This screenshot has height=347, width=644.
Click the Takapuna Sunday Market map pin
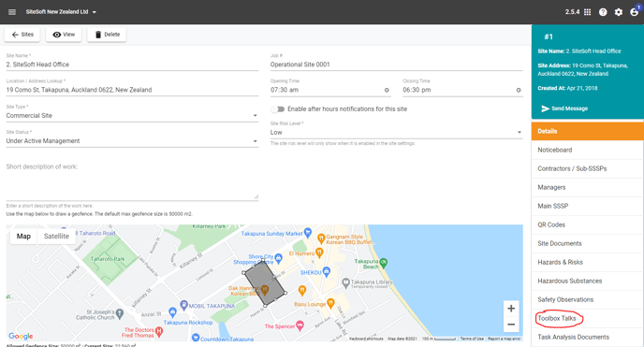point(307,233)
